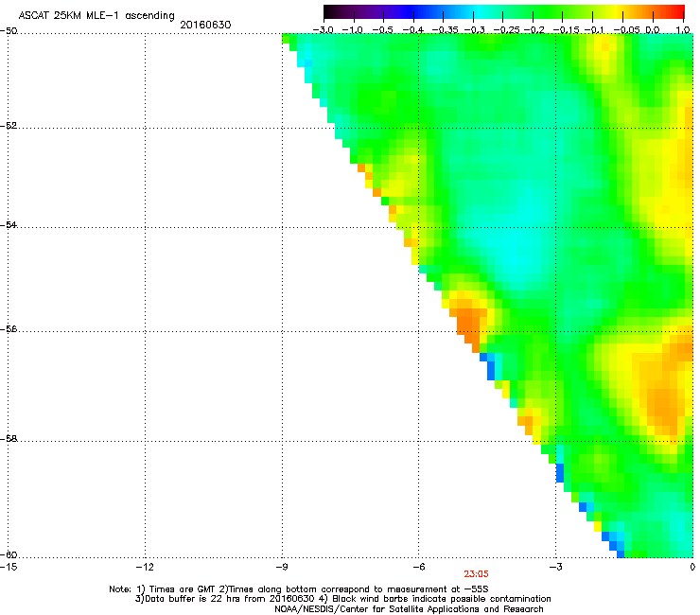Click the -50 latitude axis label
Viewport: 700px width, 615px height.
[9, 31]
